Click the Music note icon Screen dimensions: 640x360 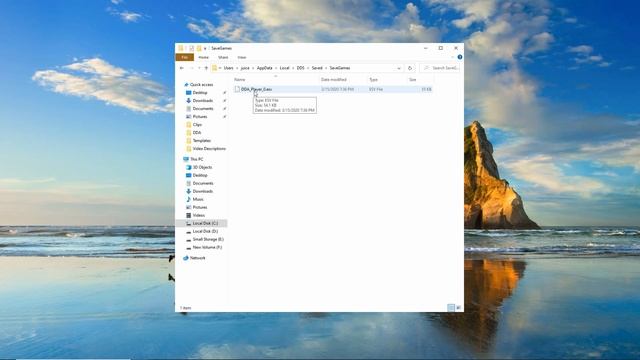point(189,199)
